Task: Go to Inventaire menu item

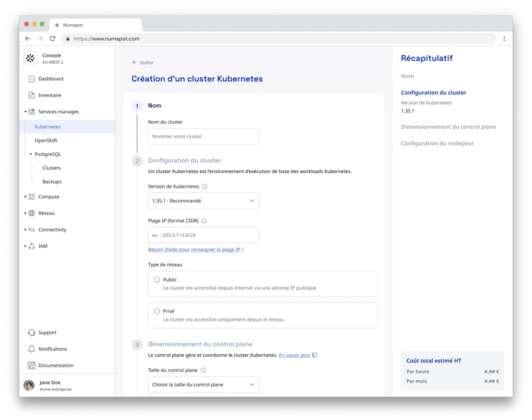Action: (x=50, y=95)
